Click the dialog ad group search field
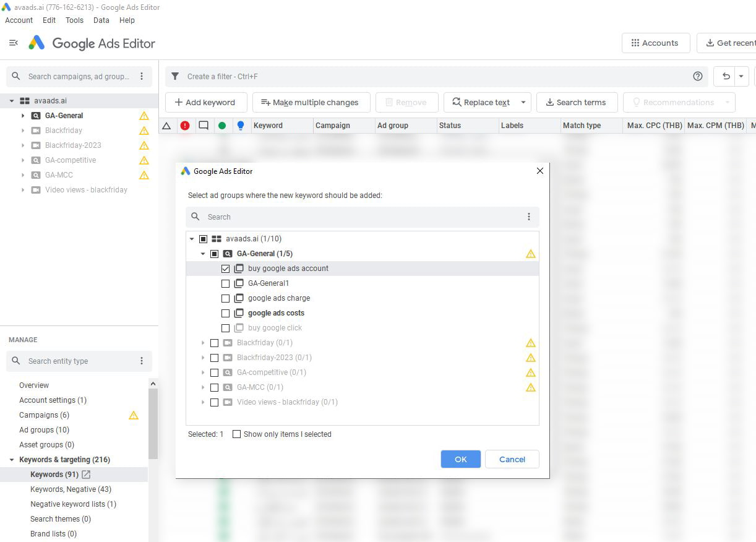Viewport: 756px width, 542px height. (363, 217)
